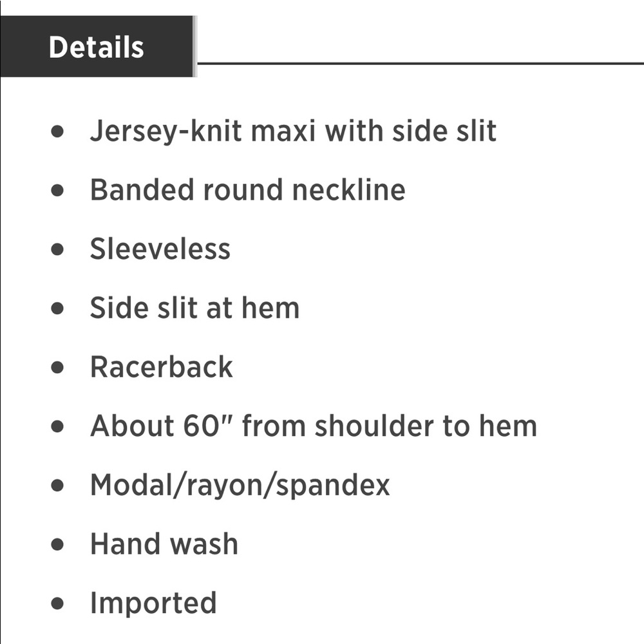Click the divider line right of Details tab
The width and height of the screenshot is (644, 644).
[421, 64]
